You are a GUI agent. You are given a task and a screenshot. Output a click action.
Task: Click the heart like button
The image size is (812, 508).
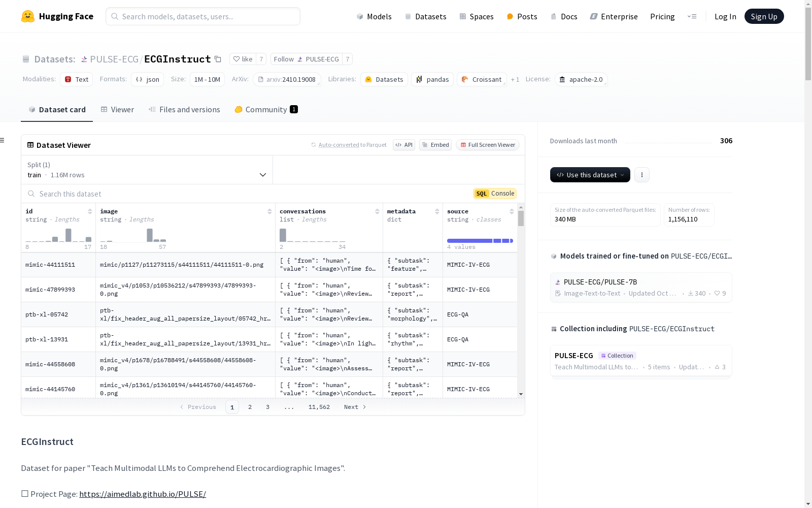click(x=243, y=59)
